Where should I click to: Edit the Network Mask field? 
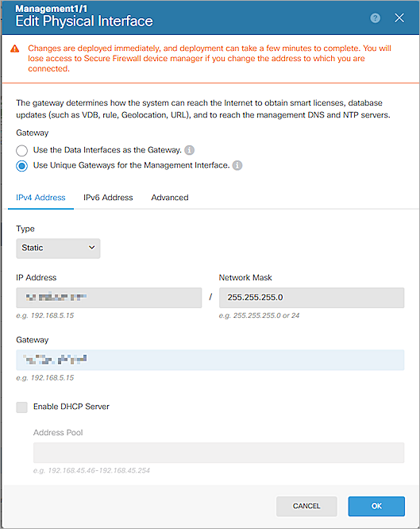coord(312,298)
